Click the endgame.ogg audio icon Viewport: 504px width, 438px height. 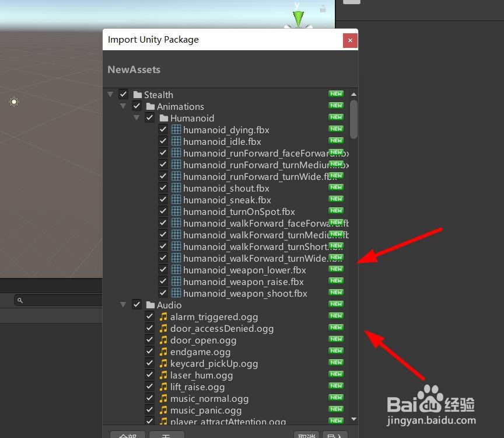163,352
